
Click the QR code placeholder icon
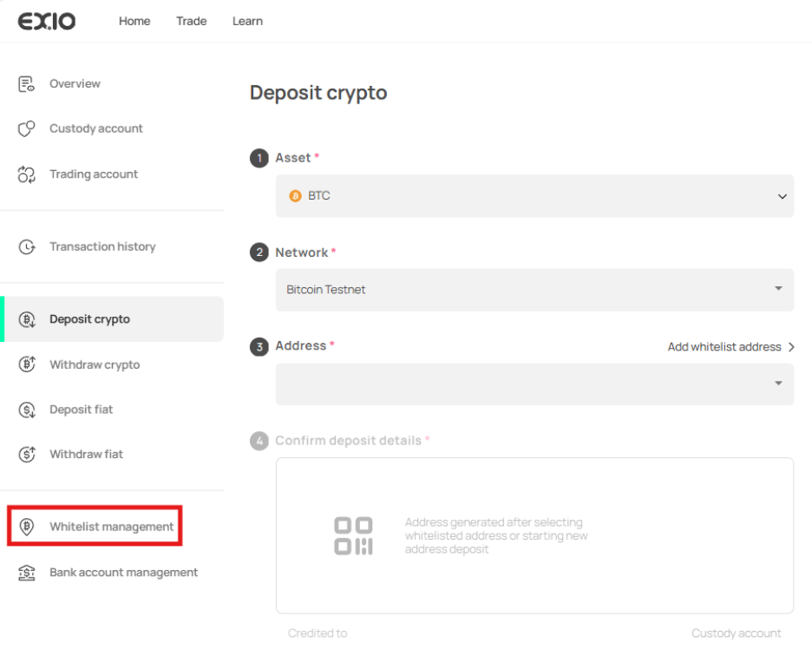point(353,536)
